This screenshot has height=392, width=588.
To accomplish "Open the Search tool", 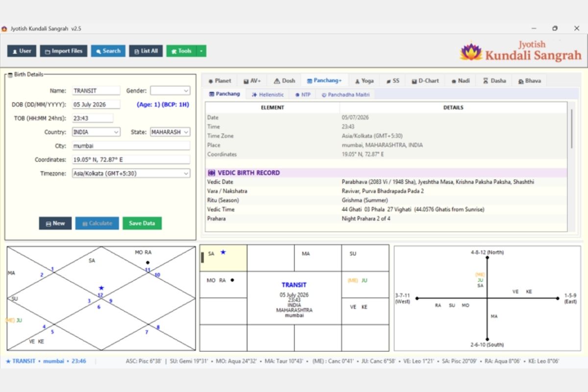I will pyautogui.click(x=108, y=51).
